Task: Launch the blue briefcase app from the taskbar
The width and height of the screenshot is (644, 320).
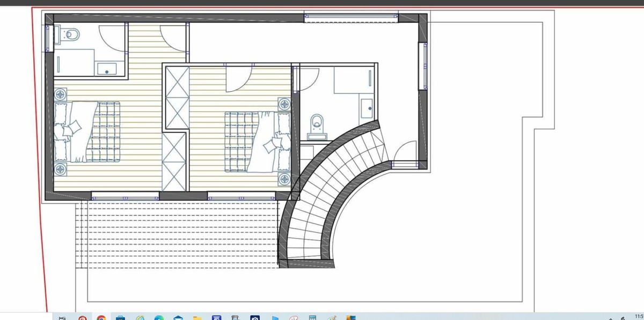Action: pos(120,316)
